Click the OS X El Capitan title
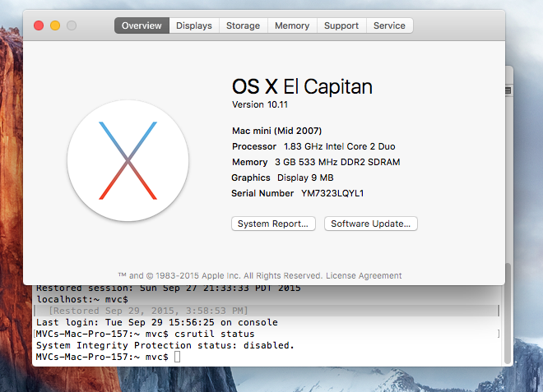Image resolution: width=543 pixels, height=392 pixels. [x=302, y=86]
